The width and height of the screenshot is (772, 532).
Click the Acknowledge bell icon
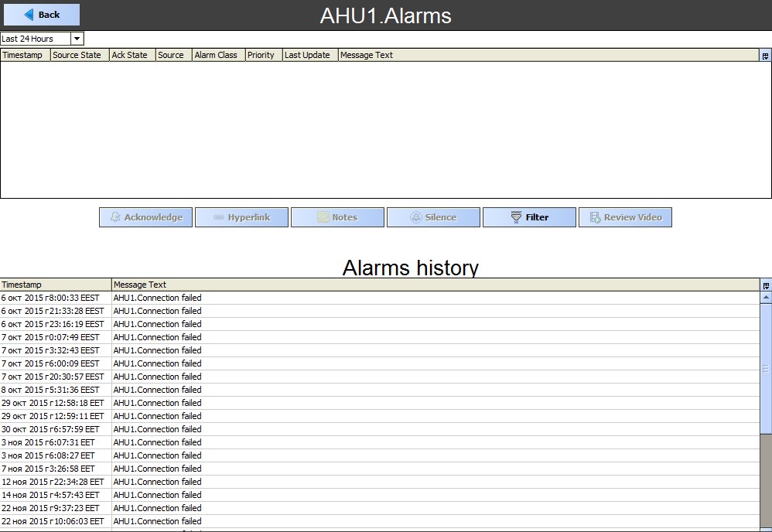(x=115, y=217)
